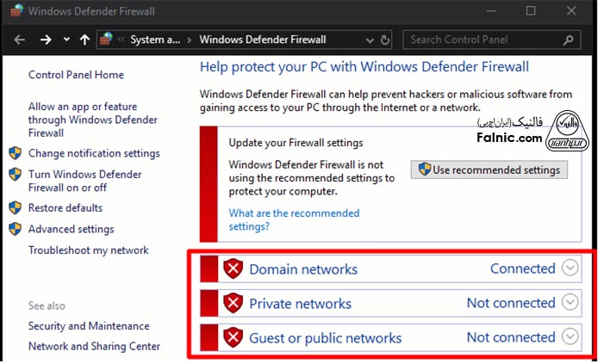Expand the Domain networks section chevron
Image resolution: width=598 pixels, height=364 pixels.
pos(570,268)
